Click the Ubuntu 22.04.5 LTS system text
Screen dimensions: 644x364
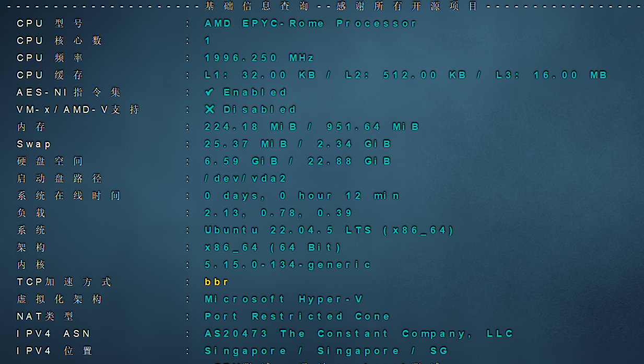329,230
